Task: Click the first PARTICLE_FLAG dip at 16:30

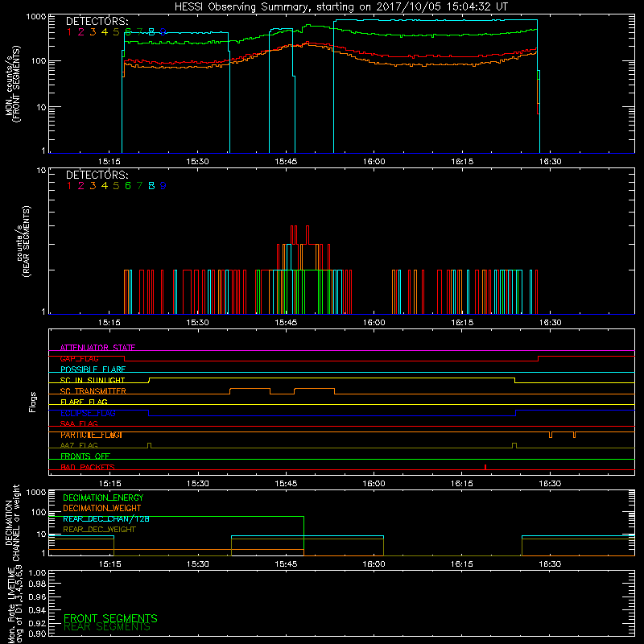Action: coord(551,435)
